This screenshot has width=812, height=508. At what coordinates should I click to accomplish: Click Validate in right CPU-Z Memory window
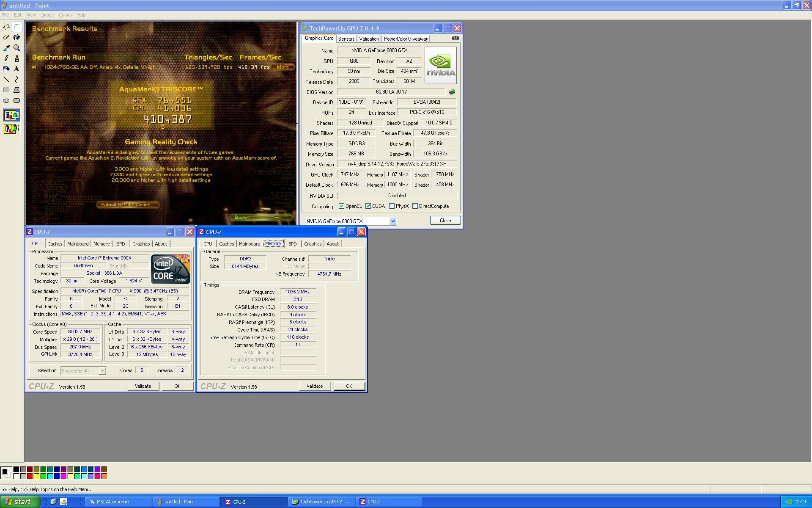[x=315, y=386]
